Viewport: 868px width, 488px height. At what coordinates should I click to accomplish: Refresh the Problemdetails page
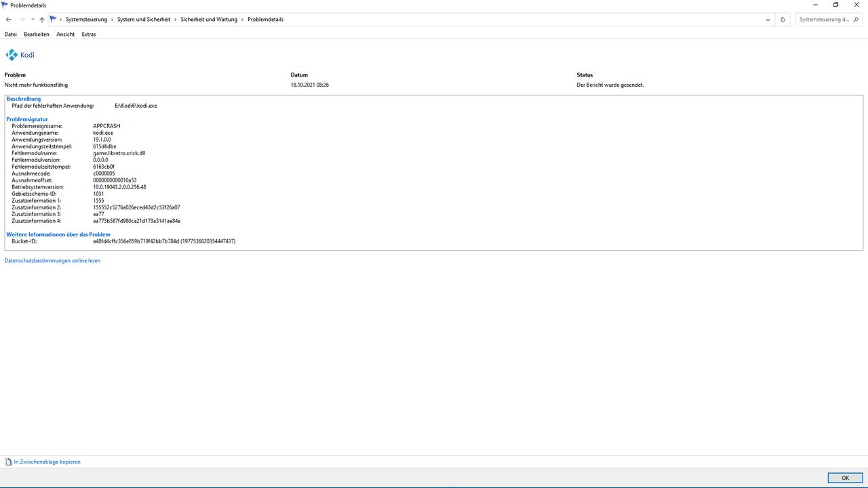point(783,20)
